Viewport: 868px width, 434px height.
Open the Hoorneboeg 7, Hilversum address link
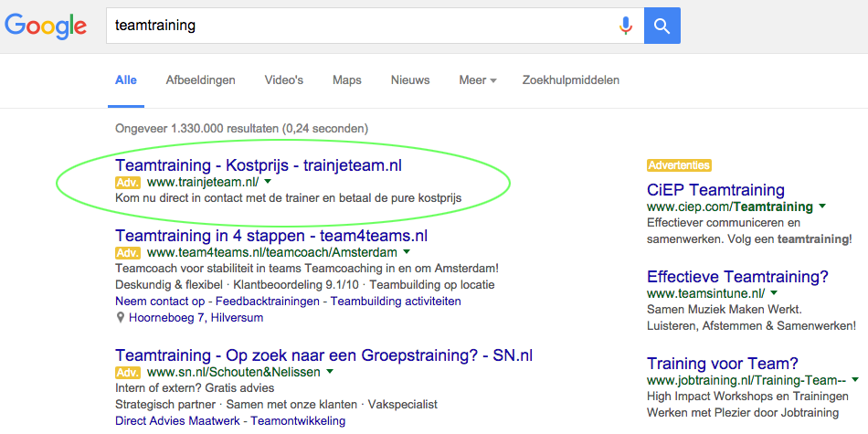click(x=196, y=318)
